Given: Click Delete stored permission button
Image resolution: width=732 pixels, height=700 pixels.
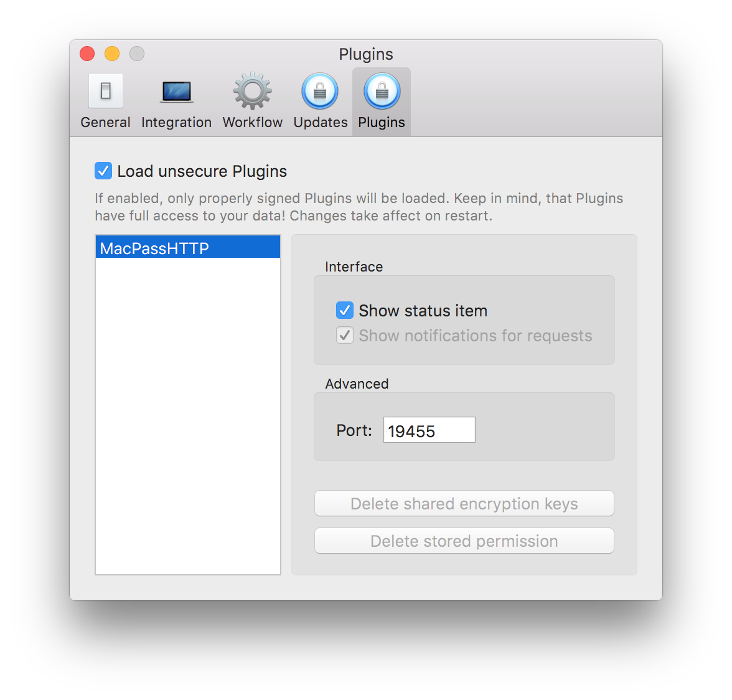Looking at the screenshot, I should pyautogui.click(x=464, y=541).
